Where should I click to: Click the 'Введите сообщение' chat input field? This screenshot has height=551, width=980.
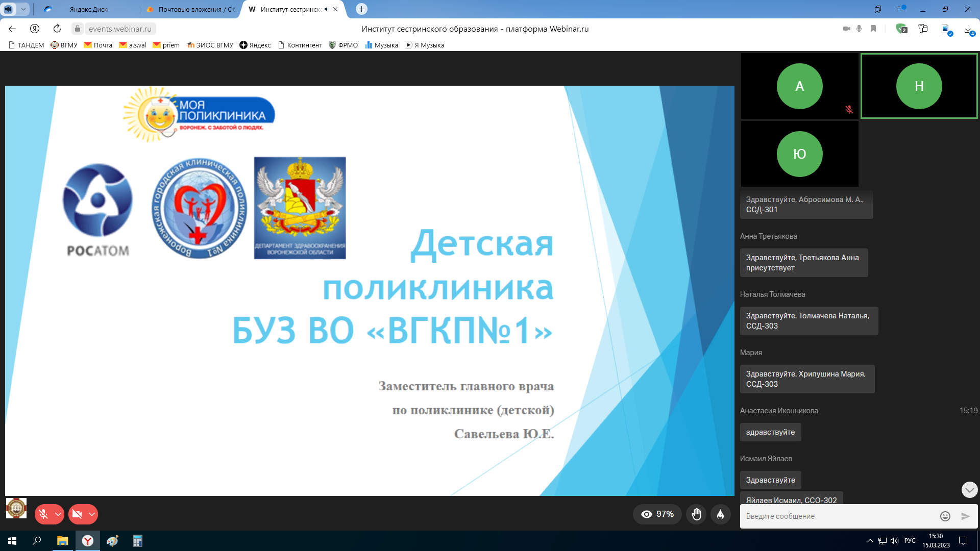(x=837, y=516)
